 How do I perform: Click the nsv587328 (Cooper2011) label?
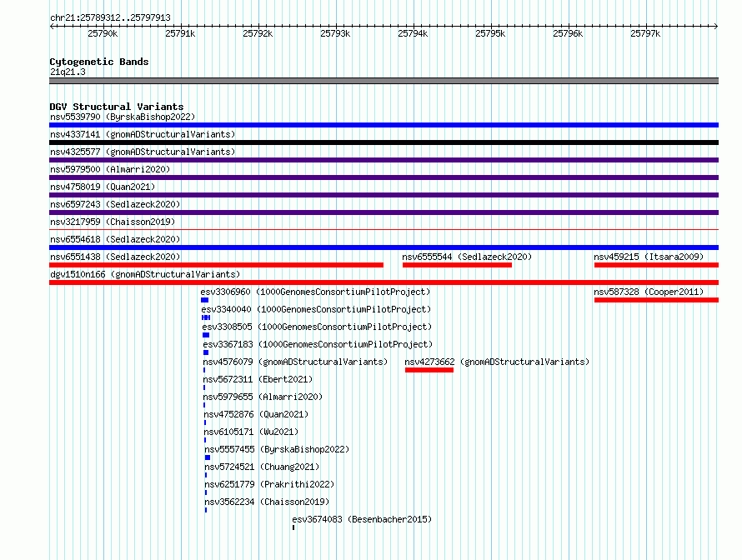(x=649, y=292)
